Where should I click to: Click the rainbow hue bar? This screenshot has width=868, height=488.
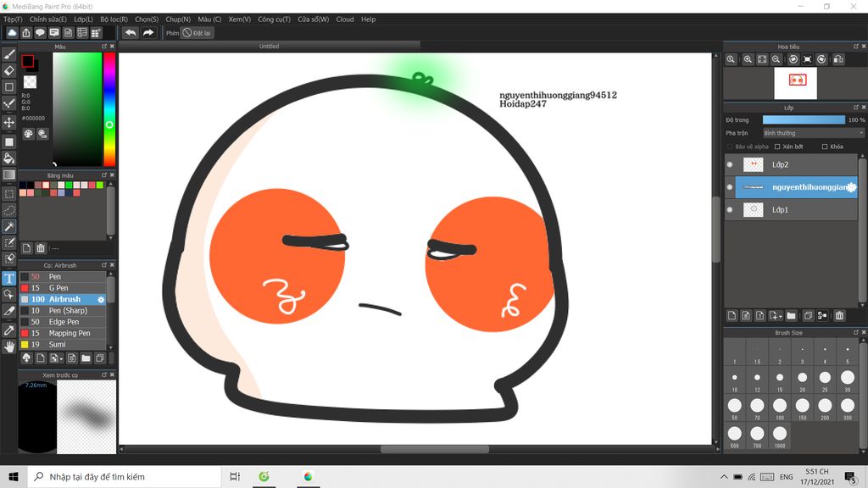pos(109,109)
